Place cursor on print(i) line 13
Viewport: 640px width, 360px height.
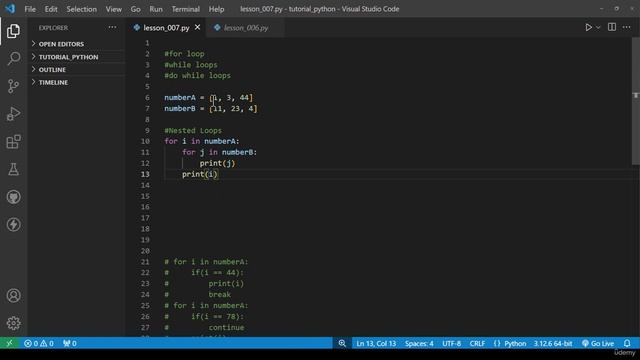pyautogui.click(x=200, y=174)
